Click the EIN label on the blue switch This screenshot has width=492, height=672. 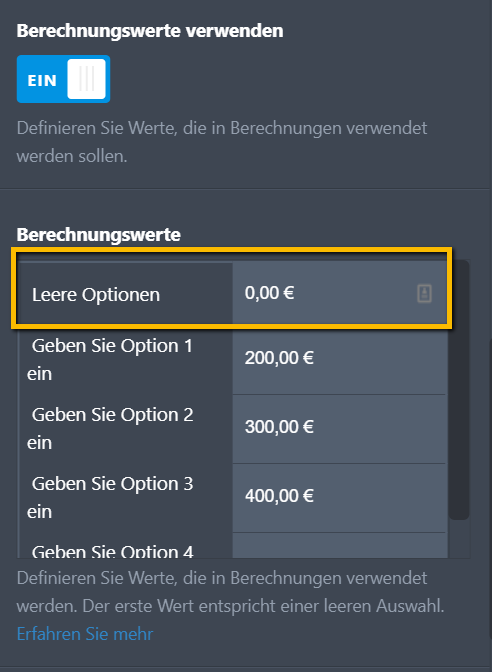click(x=42, y=80)
